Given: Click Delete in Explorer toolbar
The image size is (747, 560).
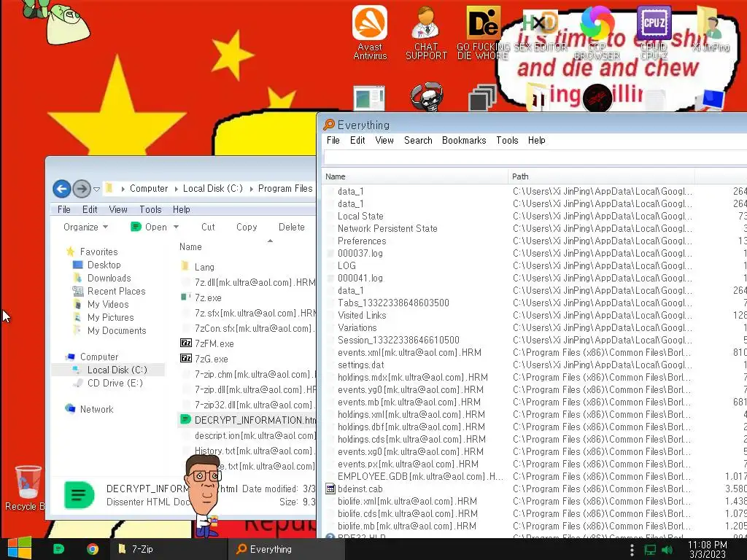Looking at the screenshot, I should tap(292, 227).
